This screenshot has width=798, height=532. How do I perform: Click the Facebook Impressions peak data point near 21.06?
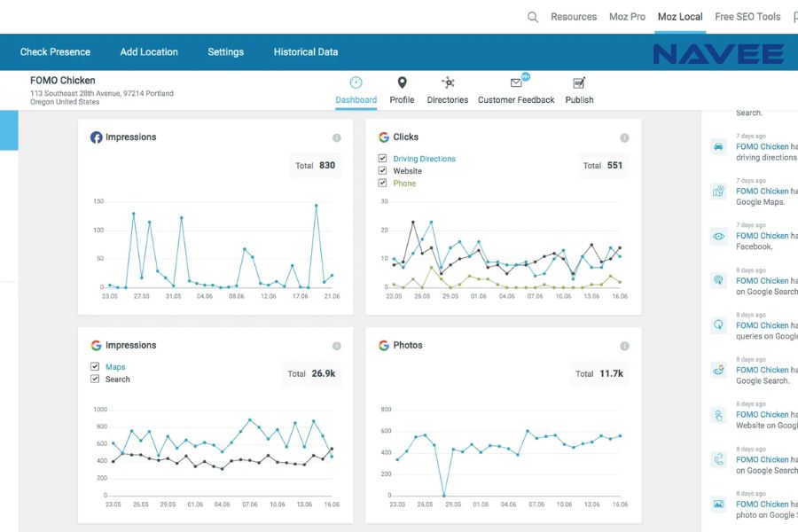pyautogui.click(x=316, y=206)
